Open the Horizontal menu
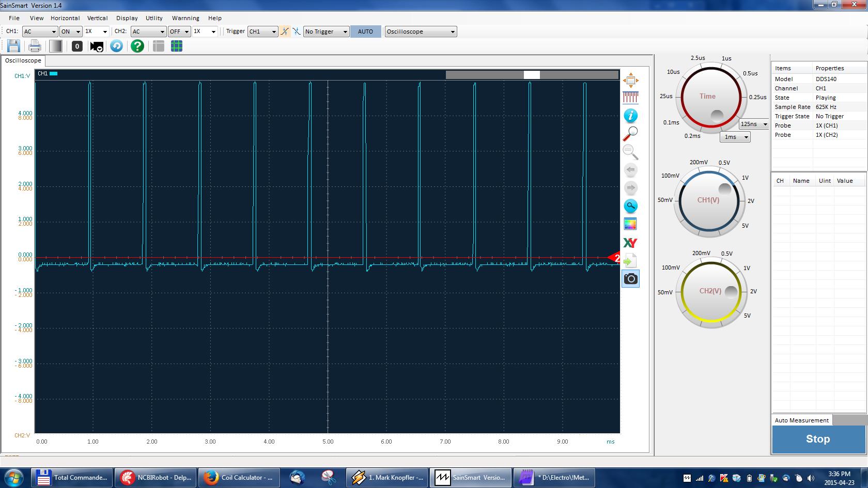868x488 pixels. tap(65, 18)
